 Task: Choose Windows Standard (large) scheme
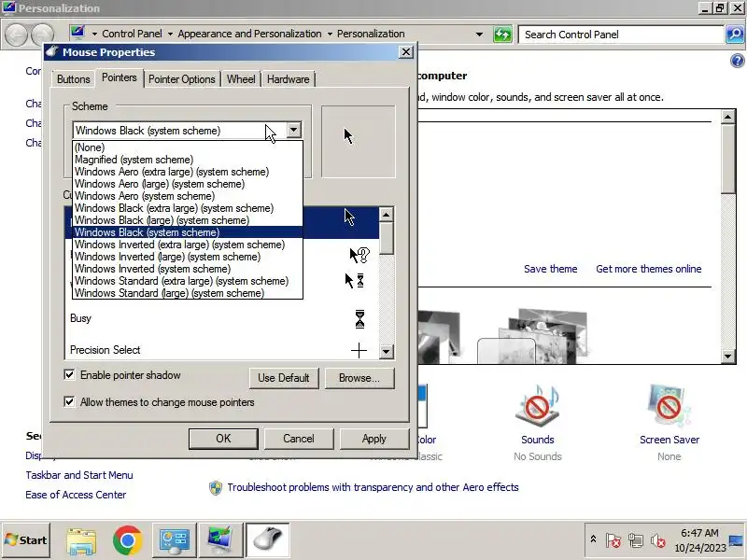(188, 293)
